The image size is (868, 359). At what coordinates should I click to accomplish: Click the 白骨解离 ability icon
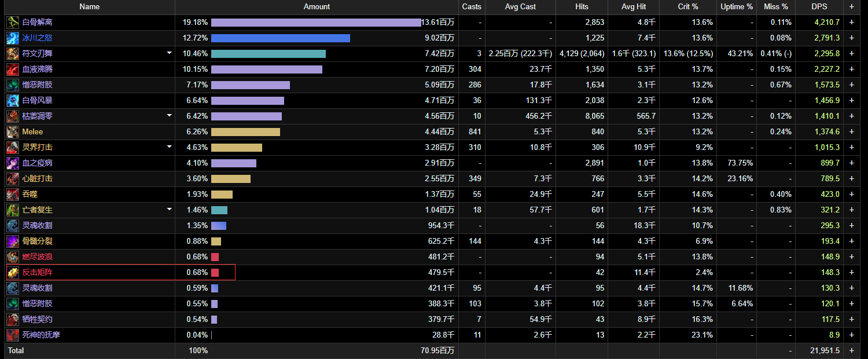[x=13, y=23]
